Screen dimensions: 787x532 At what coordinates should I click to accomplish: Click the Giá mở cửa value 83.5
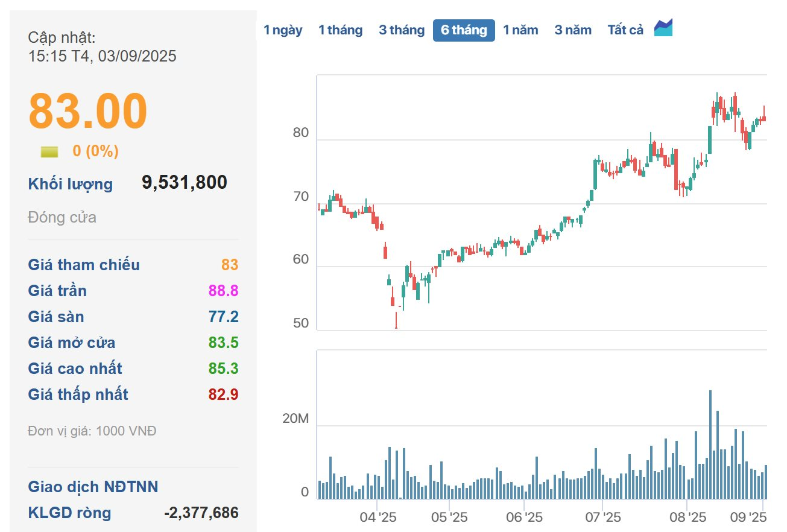point(223,343)
